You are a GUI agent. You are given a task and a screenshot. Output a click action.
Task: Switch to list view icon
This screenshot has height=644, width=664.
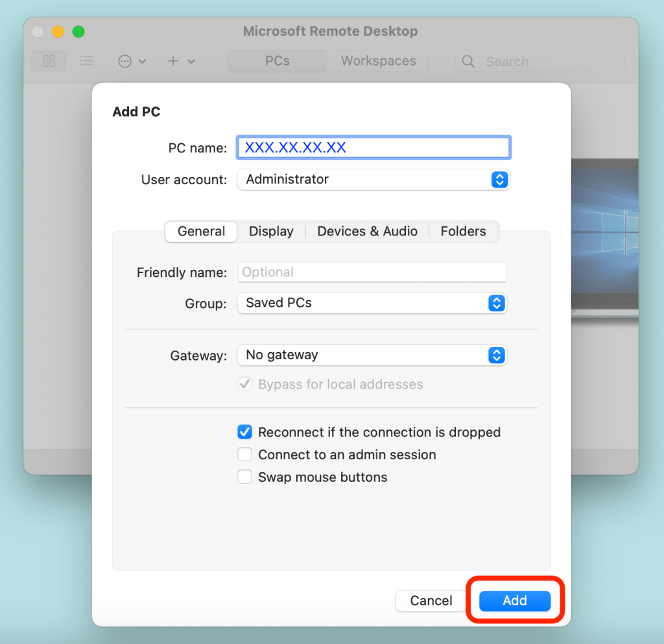(x=86, y=61)
